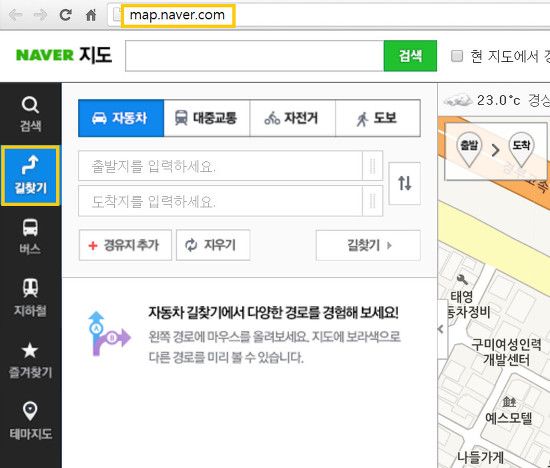
Task: Click the main map search input box
Action: (x=255, y=56)
